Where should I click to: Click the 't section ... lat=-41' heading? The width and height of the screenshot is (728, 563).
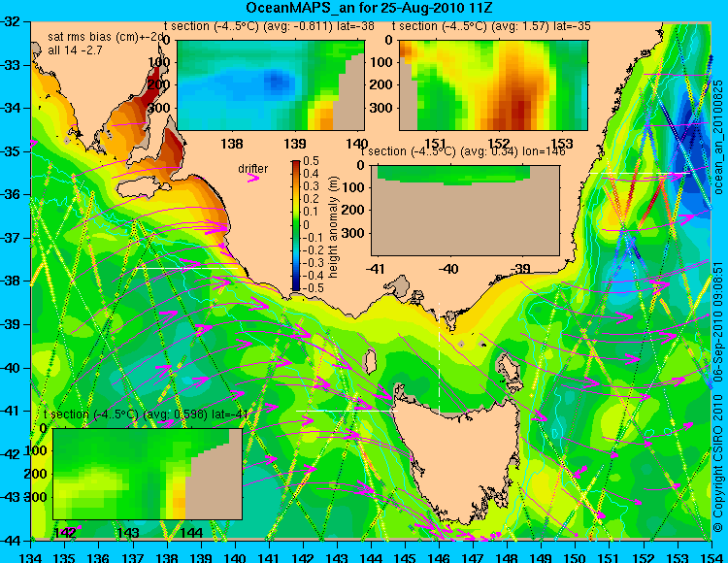point(146,414)
